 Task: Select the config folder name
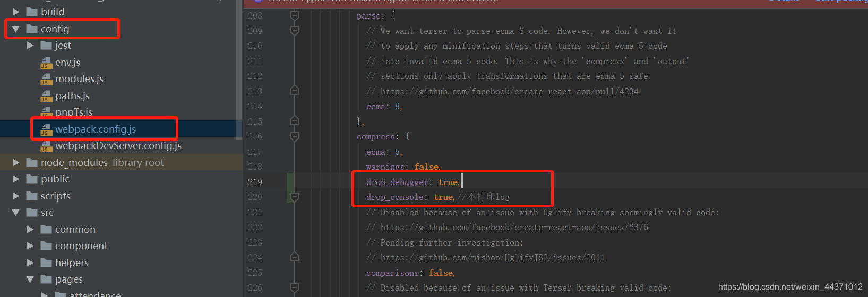(55, 29)
